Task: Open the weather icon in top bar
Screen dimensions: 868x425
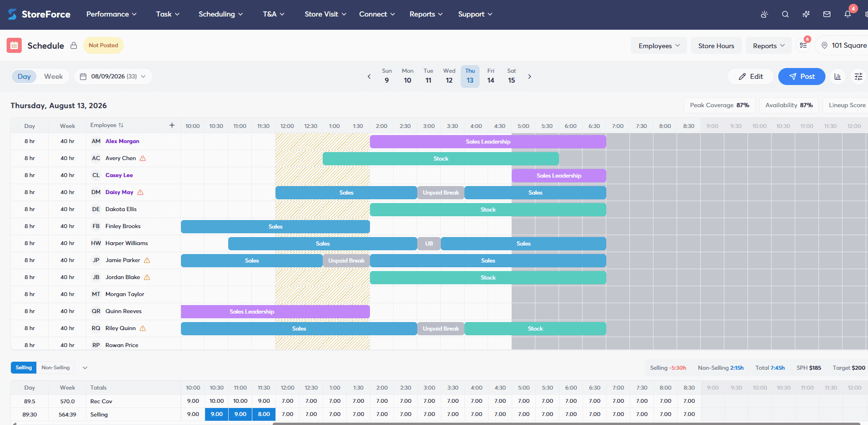Action: click(x=764, y=14)
